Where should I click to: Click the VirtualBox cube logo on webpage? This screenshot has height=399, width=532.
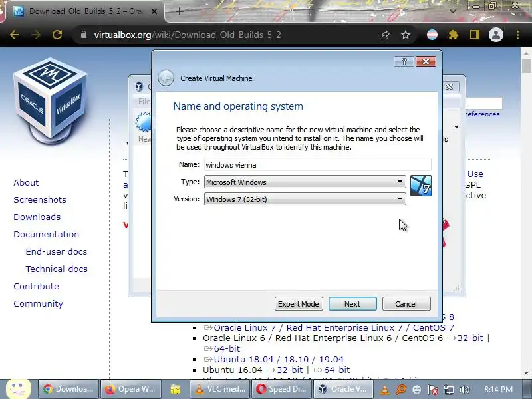pos(51,101)
